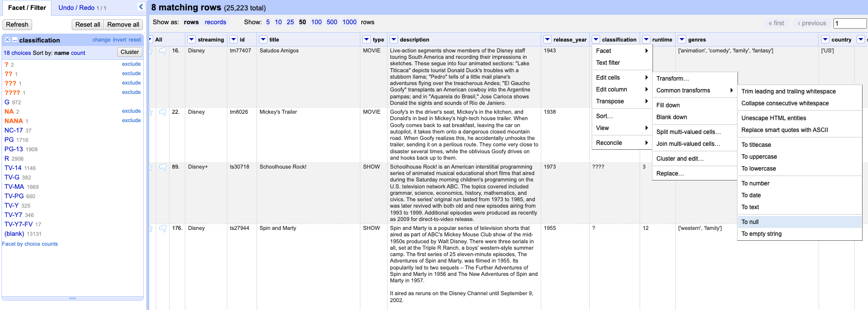Open the 'Common transforms' submenu
The width and height of the screenshot is (868, 310).
click(x=695, y=90)
